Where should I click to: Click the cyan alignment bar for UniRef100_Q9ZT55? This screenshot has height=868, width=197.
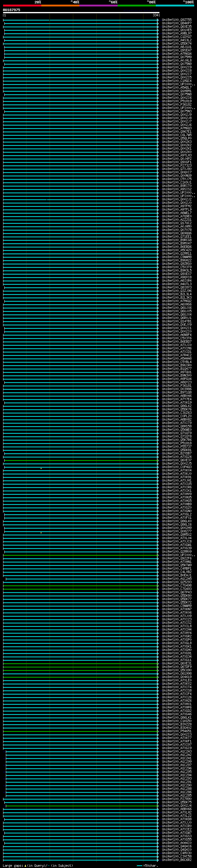(x=80, y=20)
